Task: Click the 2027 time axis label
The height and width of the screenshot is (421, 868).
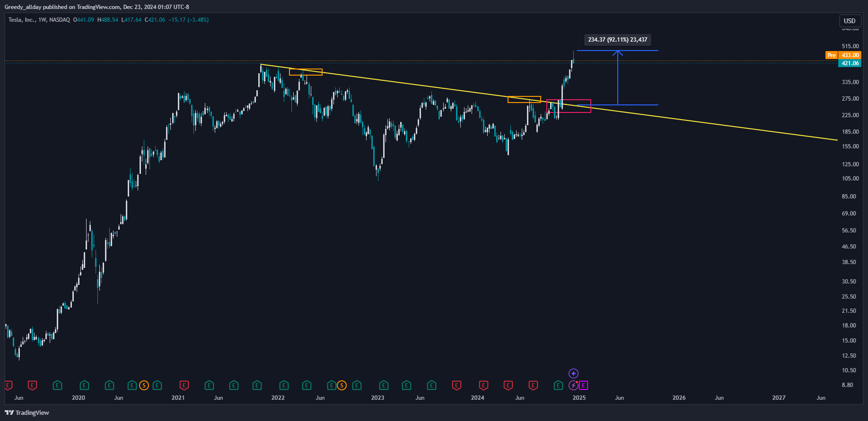Action: 779,398
